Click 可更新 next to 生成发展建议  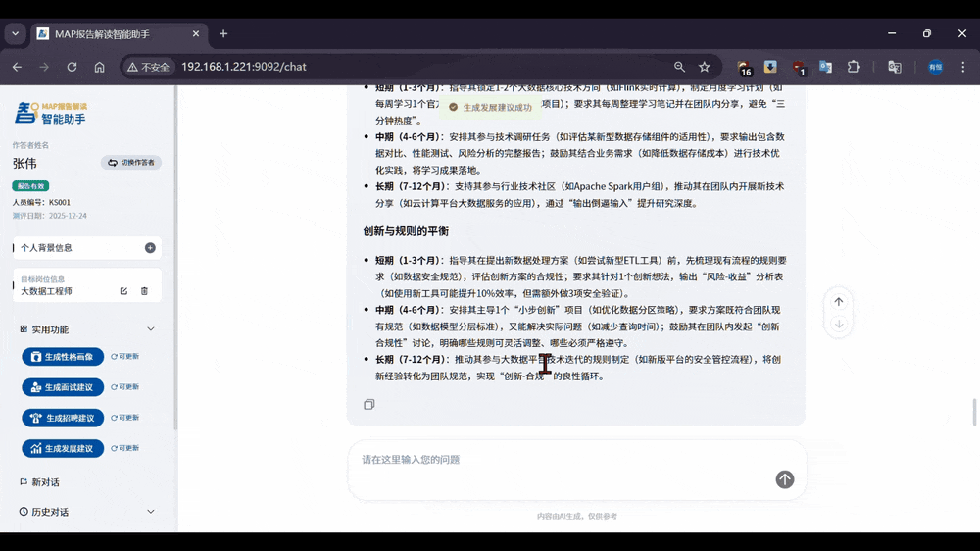(x=125, y=448)
